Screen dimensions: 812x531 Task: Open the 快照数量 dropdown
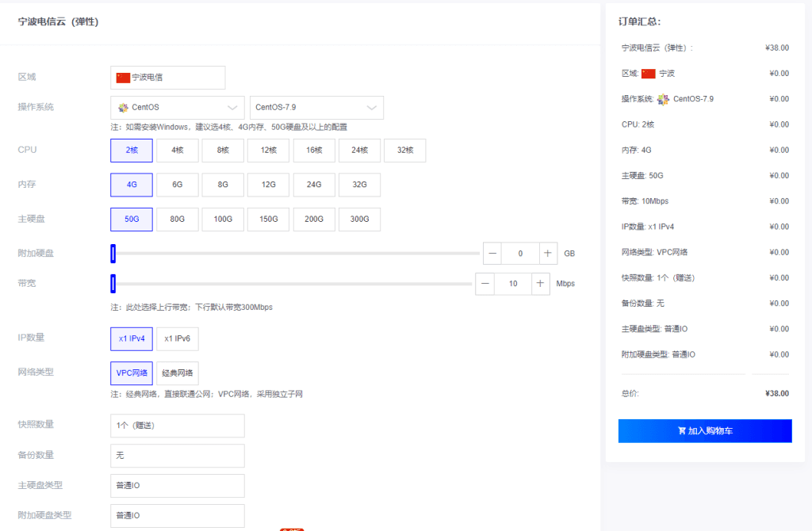(x=177, y=426)
